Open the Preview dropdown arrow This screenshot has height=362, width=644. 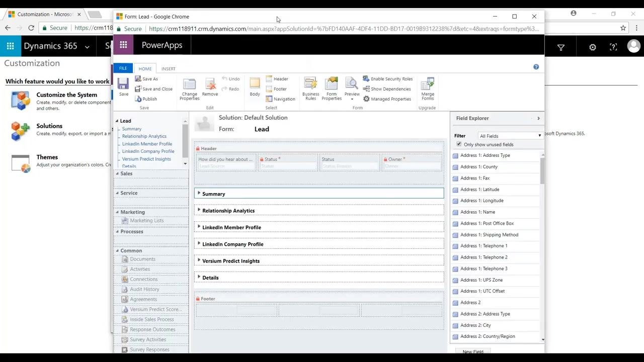pos(352,100)
